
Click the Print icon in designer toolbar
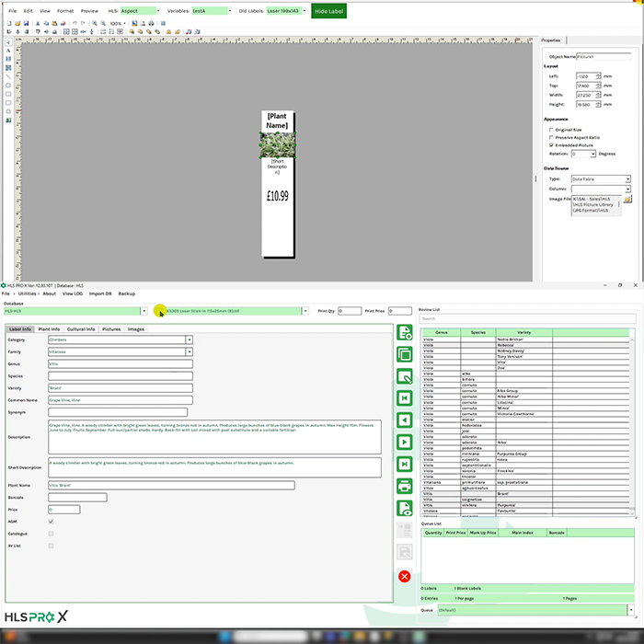point(151,23)
